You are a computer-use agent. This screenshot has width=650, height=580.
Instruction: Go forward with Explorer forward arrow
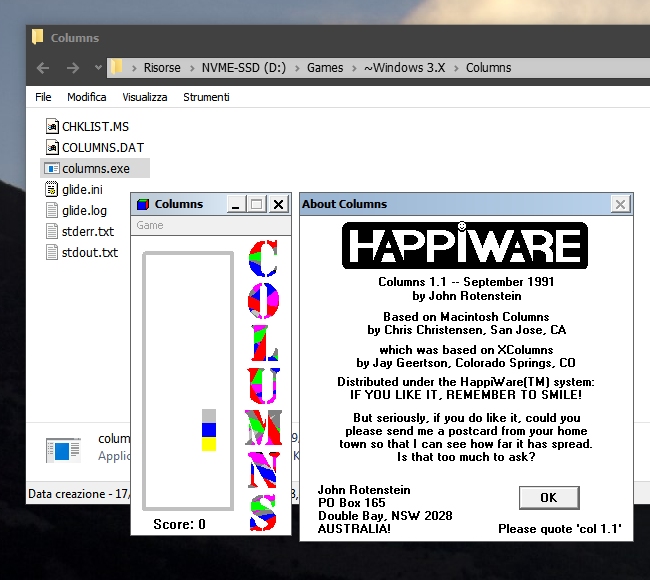tap(73, 68)
